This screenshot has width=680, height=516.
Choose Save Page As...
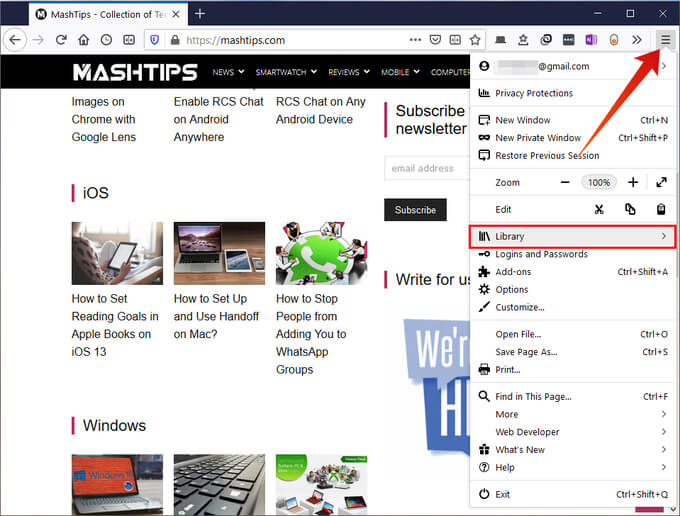click(x=572, y=352)
